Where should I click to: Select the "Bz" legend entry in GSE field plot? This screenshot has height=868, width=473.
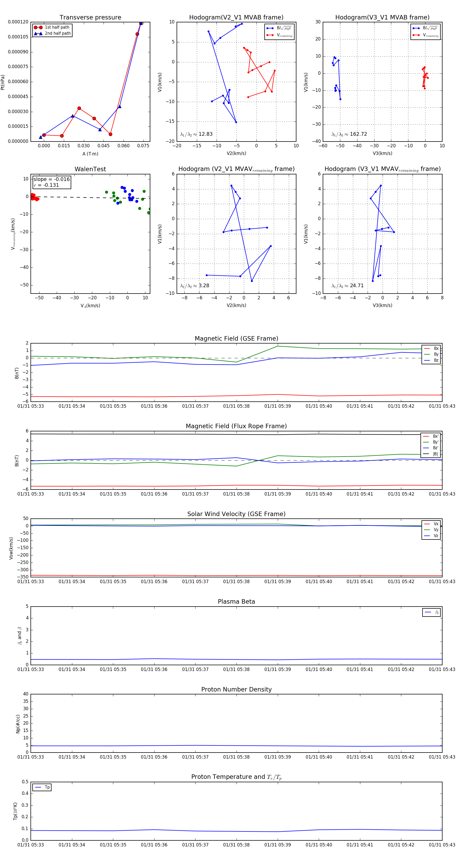(x=431, y=360)
